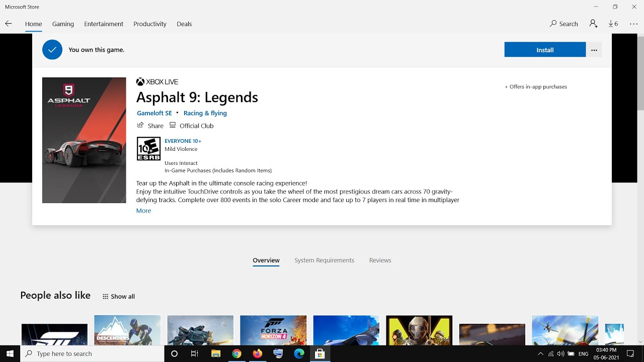Click the Microsoft Store taskbar icon

[x=319, y=354]
